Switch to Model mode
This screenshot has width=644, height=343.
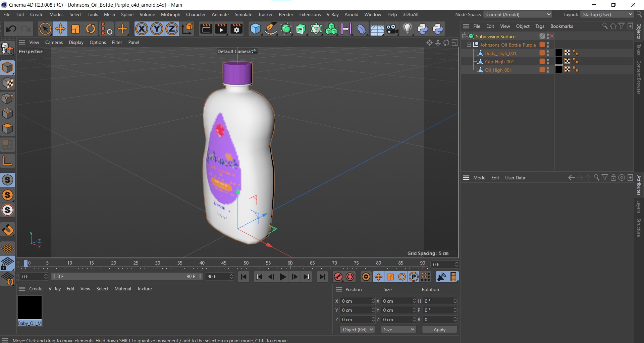[x=7, y=68]
